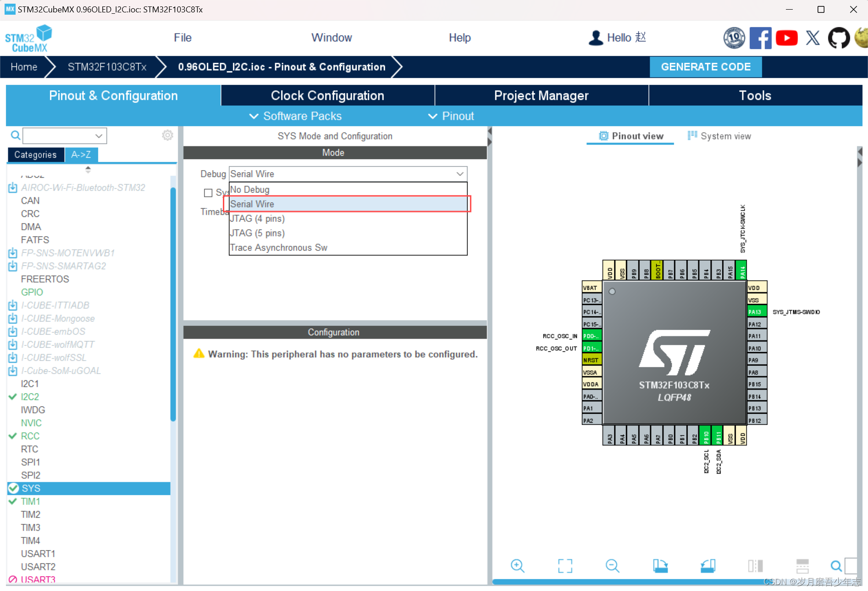
Task: Click the X social media icon
Action: [813, 38]
